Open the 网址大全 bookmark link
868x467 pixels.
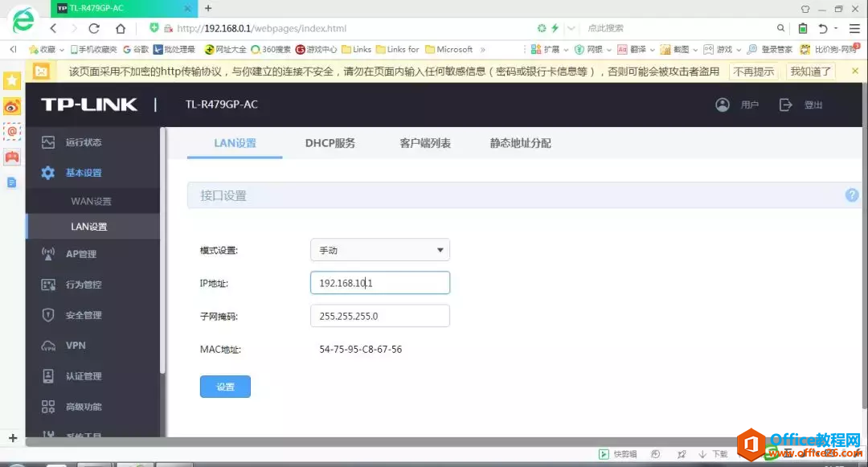(x=225, y=50)
